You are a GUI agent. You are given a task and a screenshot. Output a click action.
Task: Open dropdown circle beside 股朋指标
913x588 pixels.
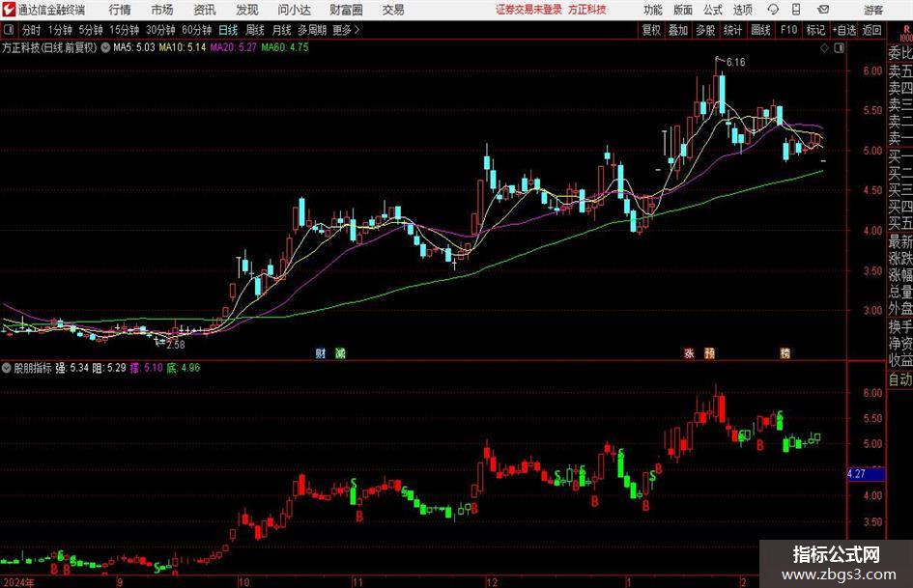pyautogui.click(x=7, y=368)
